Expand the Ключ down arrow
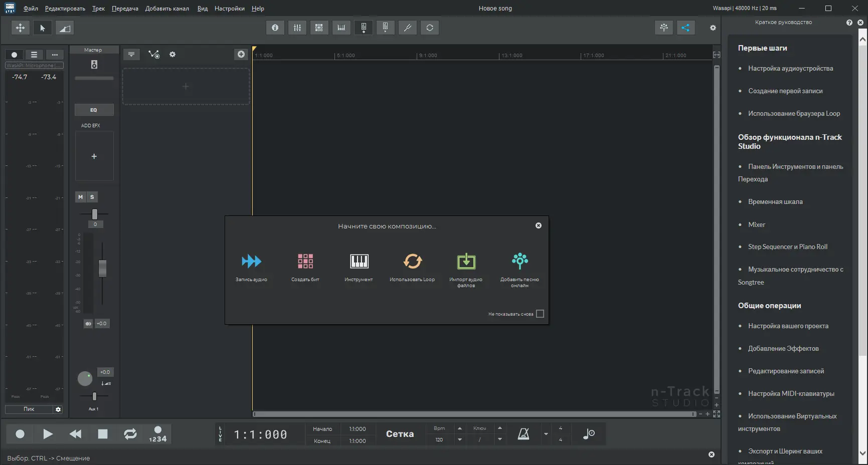 500,439
